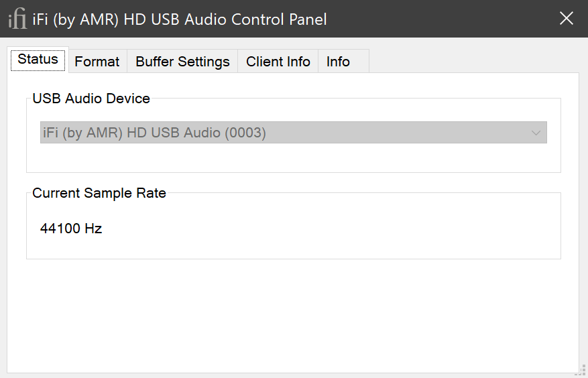The height and width of the screenshot is (378, 588).
Task: Click inside the USB Audio Device group box
Action: click(x=293, y=158)
